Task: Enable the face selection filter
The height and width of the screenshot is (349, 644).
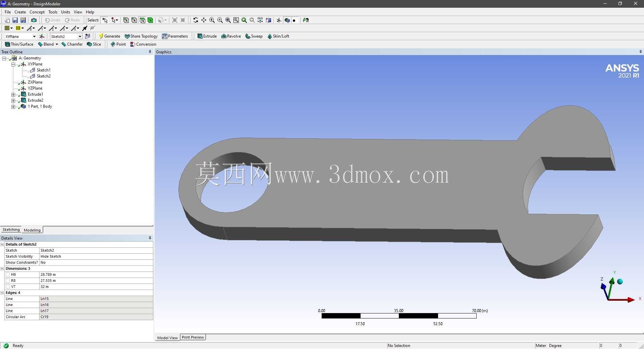Action: (x=142, y=20)
